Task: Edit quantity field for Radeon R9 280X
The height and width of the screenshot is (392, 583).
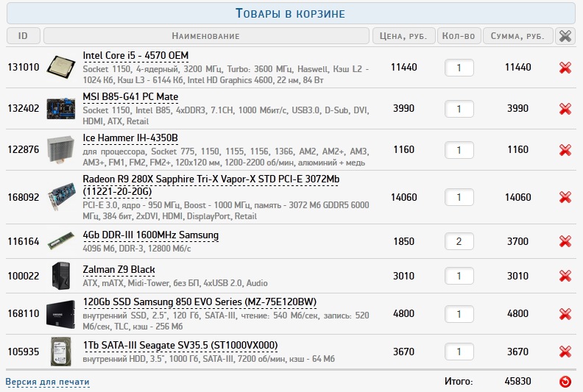Action: [x=459, y=197]
